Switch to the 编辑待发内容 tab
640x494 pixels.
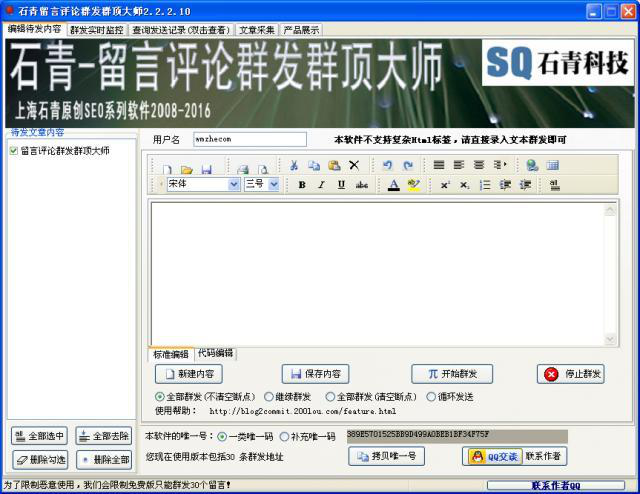[34, 29]
